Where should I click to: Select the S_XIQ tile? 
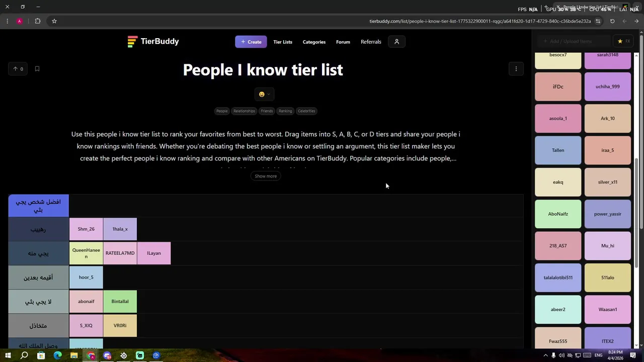pos(86,325)
